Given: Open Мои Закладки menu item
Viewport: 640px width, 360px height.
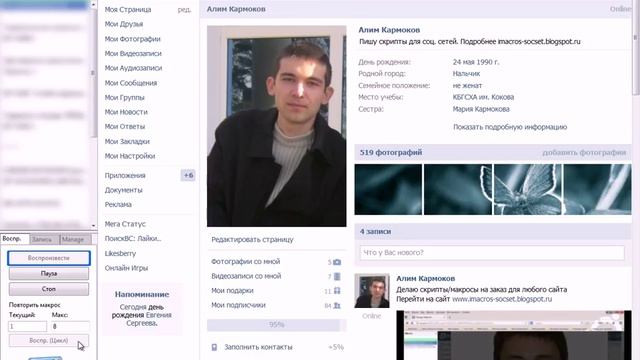Looking at the screenshot, I should (x=127, y=141).
